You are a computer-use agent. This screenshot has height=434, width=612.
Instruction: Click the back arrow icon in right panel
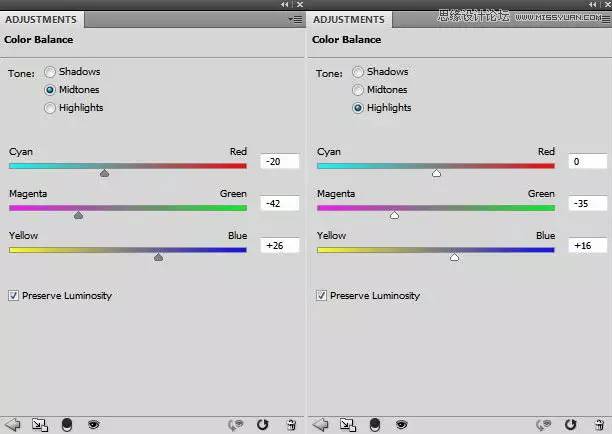point(320,424)
